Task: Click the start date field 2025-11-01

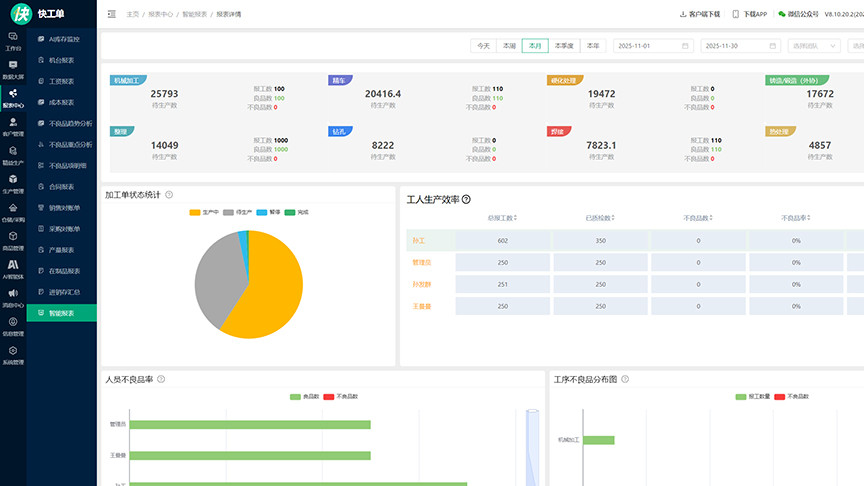Action: [x=653, y=46]
